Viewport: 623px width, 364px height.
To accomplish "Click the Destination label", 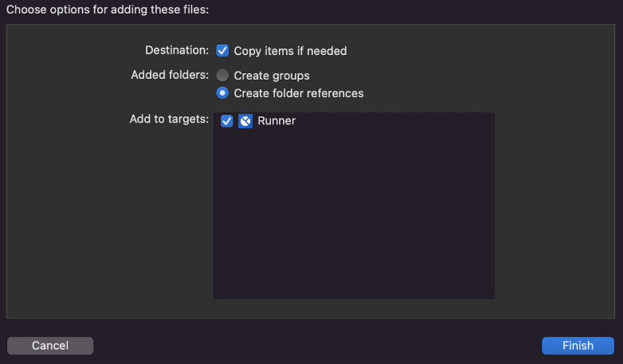I will point(177,50).
